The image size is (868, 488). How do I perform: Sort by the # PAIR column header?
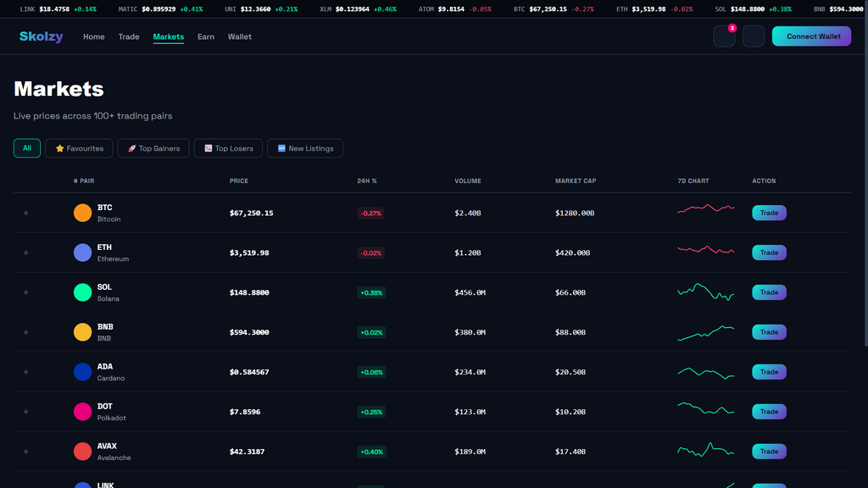[x=84, y=181]
